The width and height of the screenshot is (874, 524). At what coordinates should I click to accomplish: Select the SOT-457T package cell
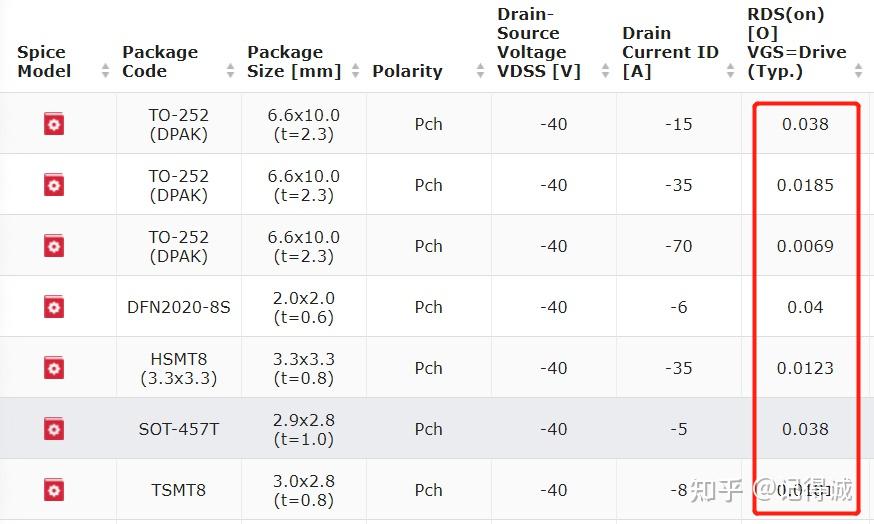179,429
